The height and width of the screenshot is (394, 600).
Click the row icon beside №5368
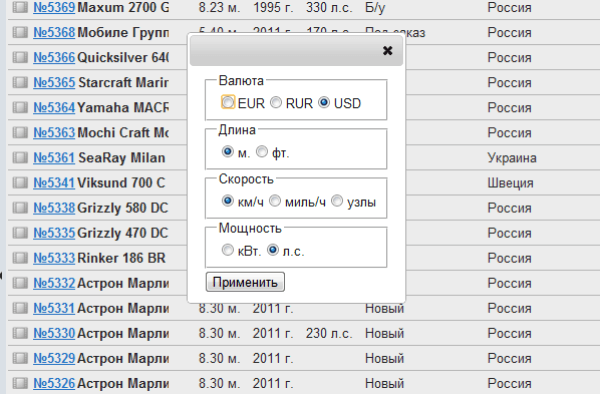point(20,32)
